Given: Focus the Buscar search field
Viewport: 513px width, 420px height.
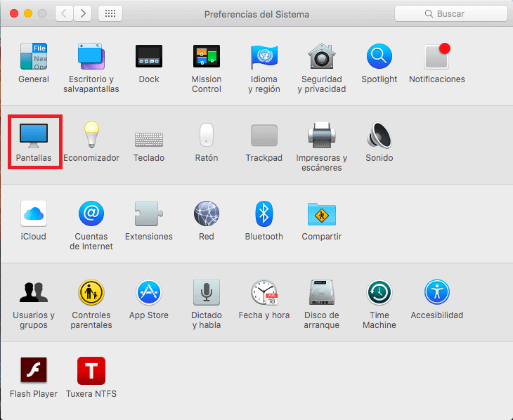Looking at the screenshot, I should (451, 14).
